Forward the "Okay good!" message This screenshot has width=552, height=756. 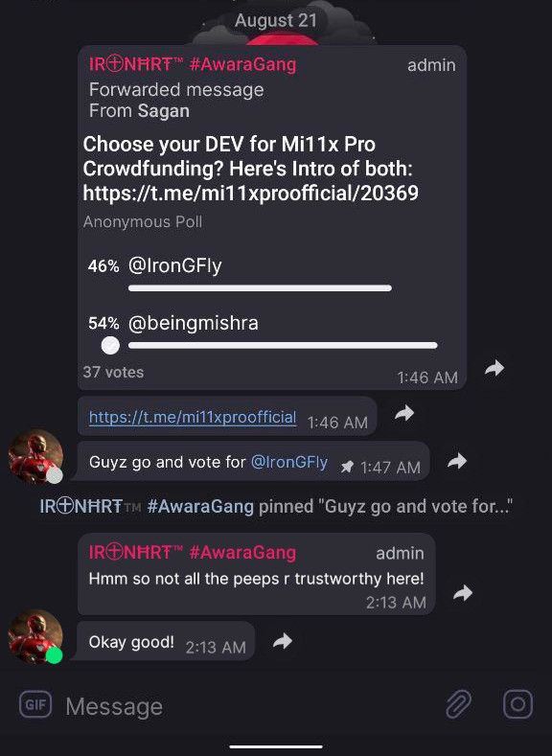click(x=283, y=641)
